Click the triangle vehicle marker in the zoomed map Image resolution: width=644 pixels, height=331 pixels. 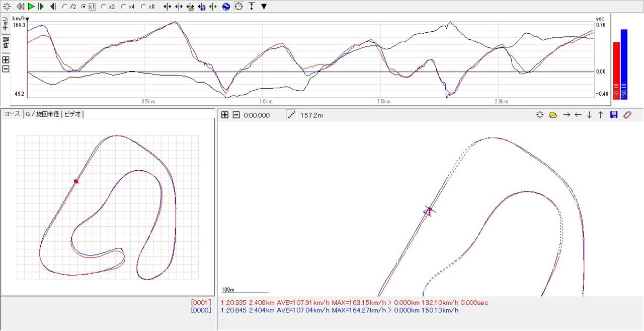(428, 212)
